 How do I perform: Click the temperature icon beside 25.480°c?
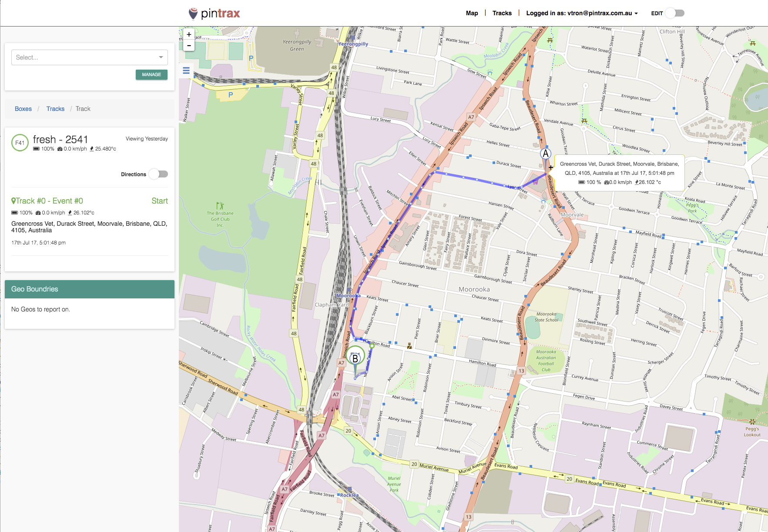pos(92,149)
